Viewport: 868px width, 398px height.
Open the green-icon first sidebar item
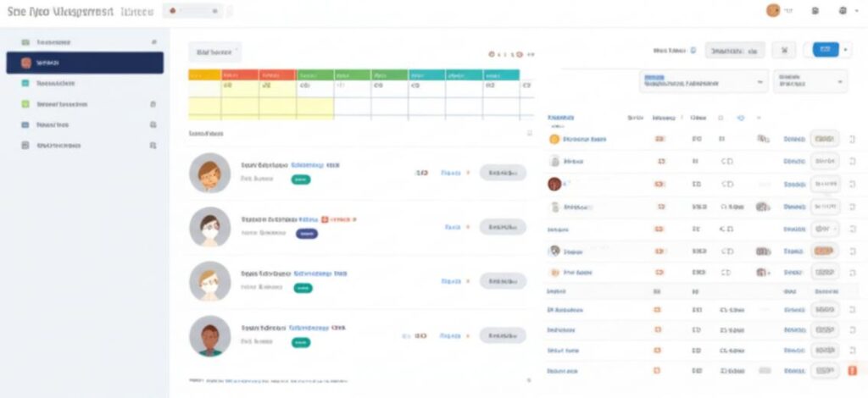click(x=26, y=41)
